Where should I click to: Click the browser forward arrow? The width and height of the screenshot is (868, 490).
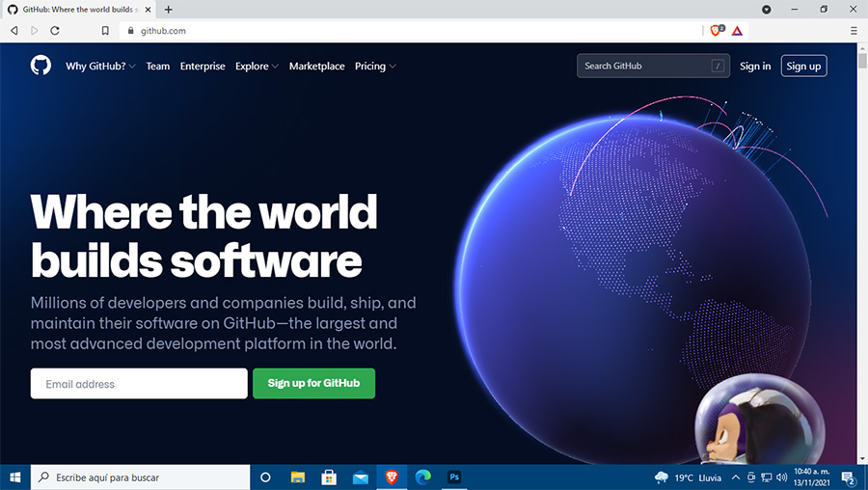[x=35, y=31]
